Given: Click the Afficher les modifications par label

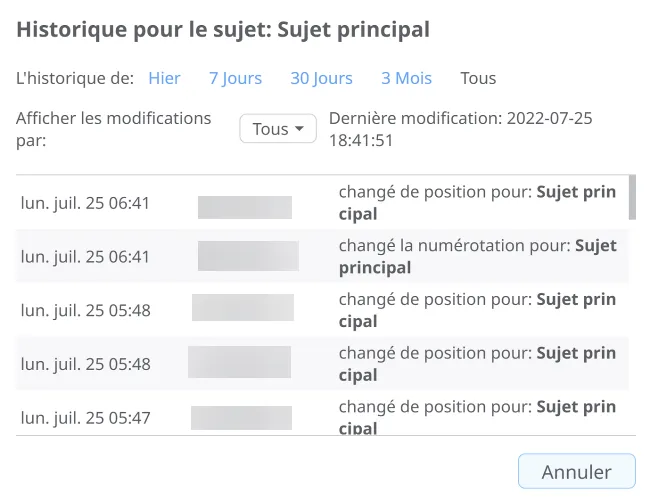Looking at the screenshot, I should [x=114, y=129].
